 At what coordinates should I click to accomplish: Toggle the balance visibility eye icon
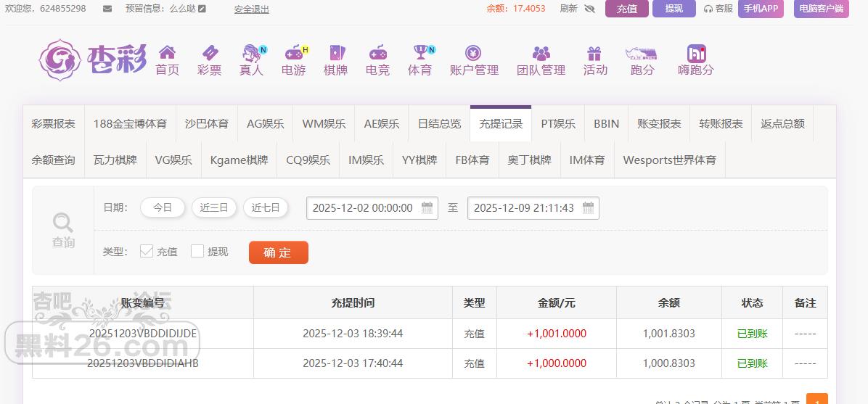coord(589,9)
